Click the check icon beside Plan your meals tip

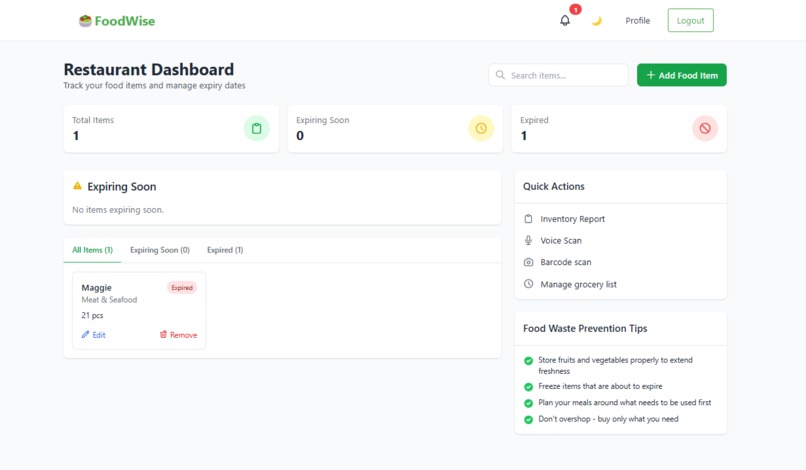click(x=528, y=403)
